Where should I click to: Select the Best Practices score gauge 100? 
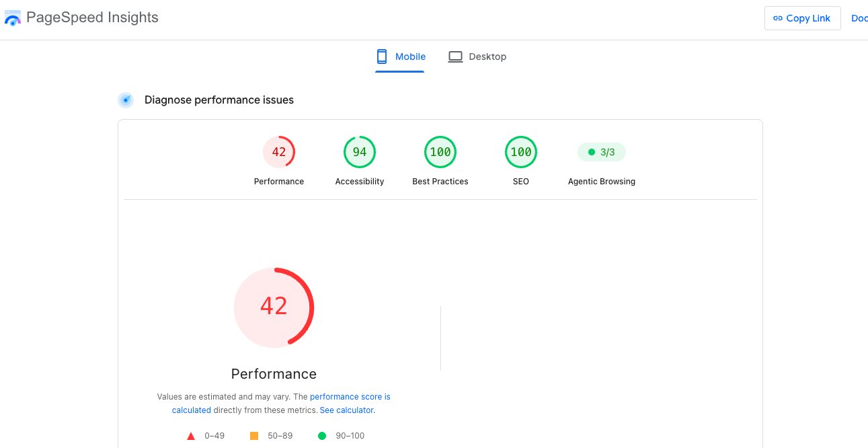(440, 152)
